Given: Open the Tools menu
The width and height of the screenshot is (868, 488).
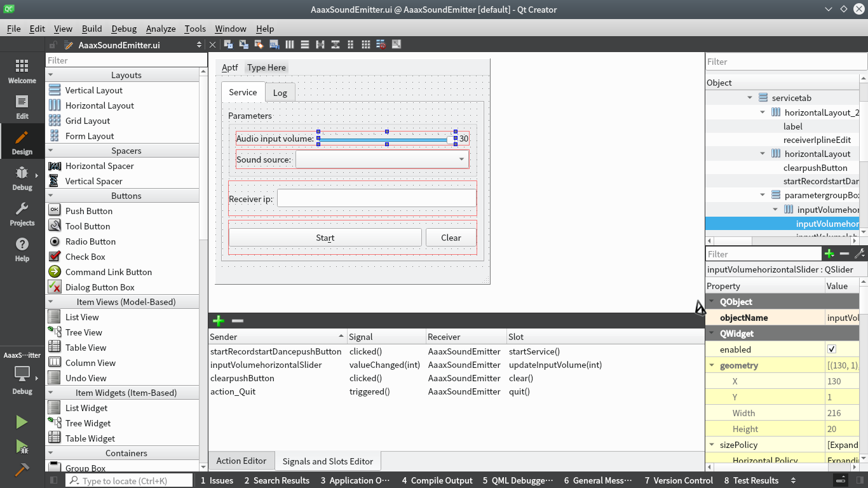Looking at the screenshot, I should (195, 29).
